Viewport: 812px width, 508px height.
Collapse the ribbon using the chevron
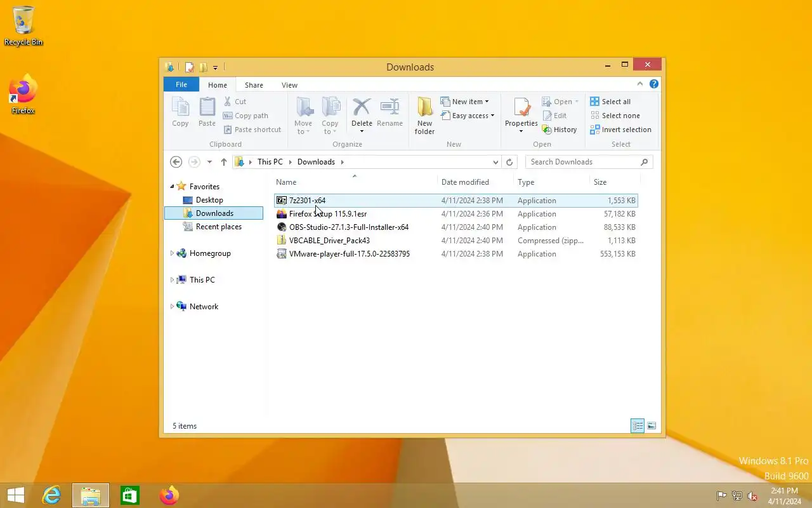coord(640,84)
